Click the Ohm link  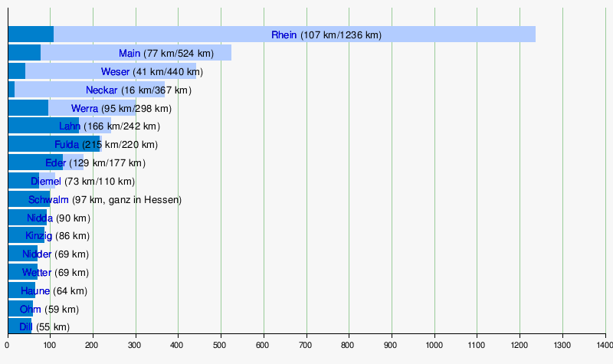click(x=31, y=310)
